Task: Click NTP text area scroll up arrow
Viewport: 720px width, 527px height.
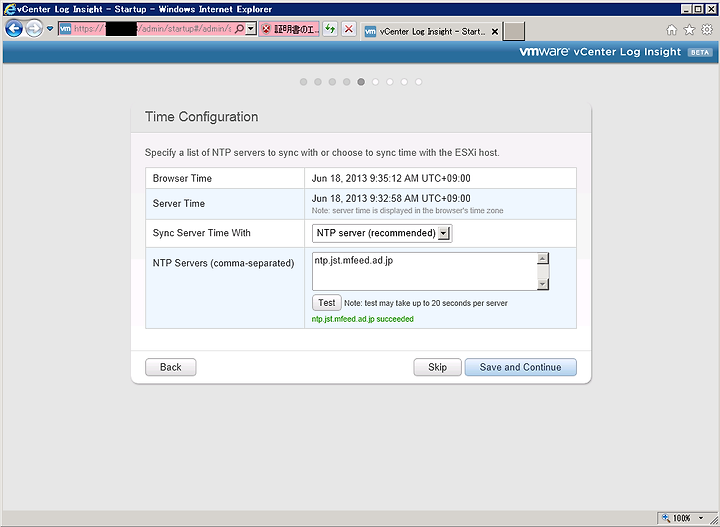Action: pyautogui.click(x=543, y=258)
